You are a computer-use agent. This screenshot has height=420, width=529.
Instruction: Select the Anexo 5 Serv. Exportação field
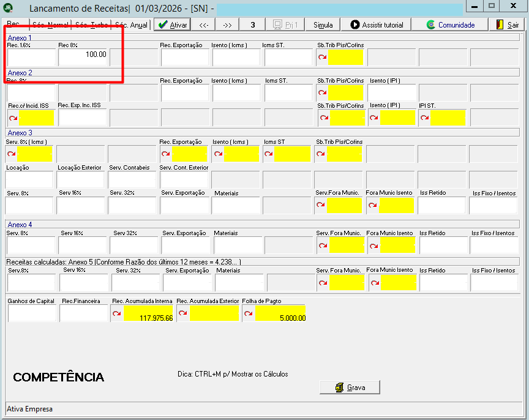click(187, 282)
